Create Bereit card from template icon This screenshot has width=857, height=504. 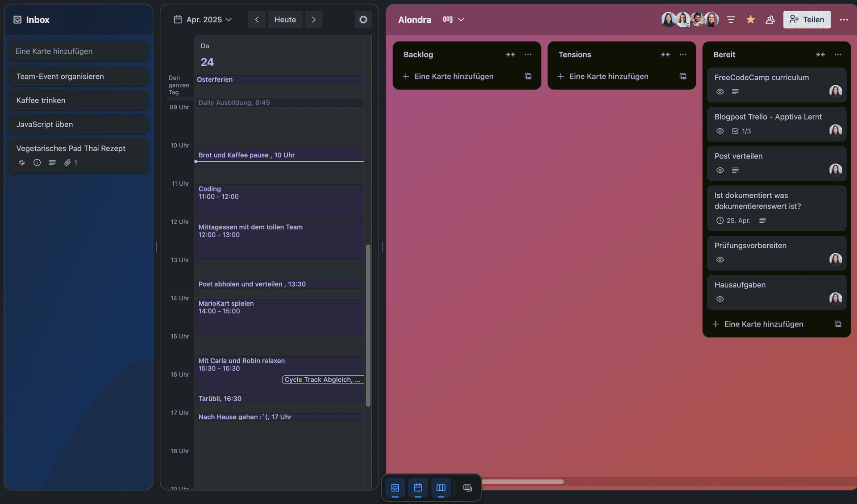pyautogui.click(x=838, y=324)
